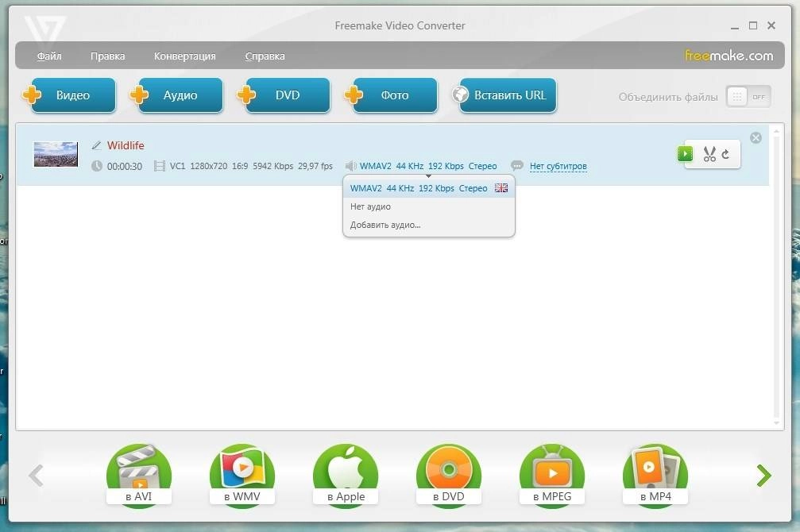
Task: Open the Правка menu
Action: pos(108,56)
